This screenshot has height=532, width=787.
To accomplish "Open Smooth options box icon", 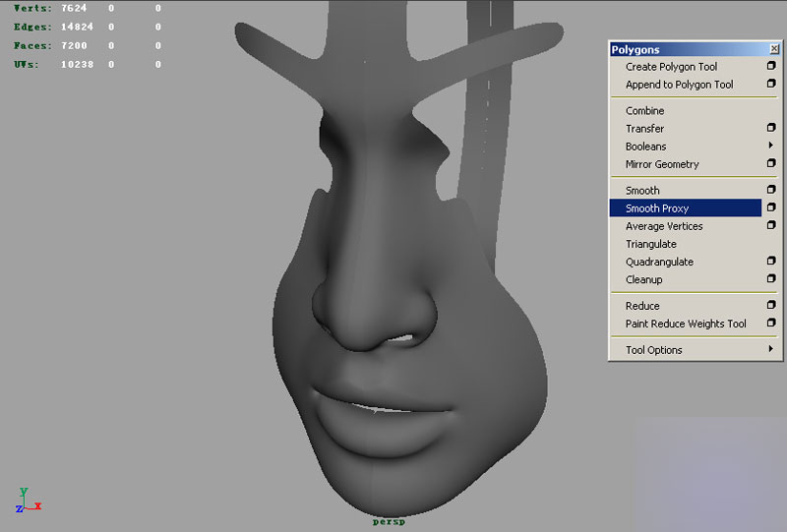I will click(x=771, y=189).
